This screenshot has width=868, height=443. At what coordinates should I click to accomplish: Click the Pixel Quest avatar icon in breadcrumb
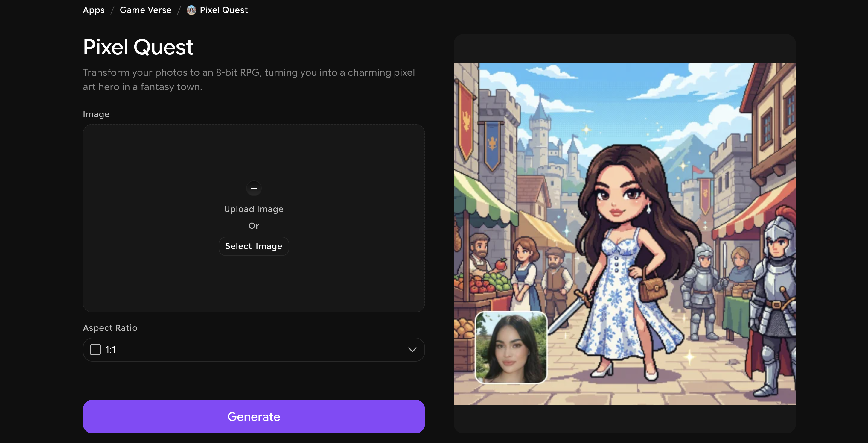tap(191, 10)
